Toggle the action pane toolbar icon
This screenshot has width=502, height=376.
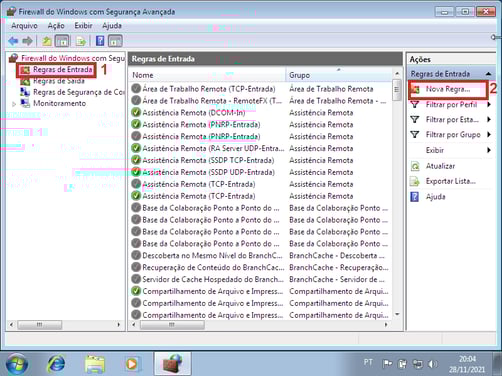click(115, 41)
